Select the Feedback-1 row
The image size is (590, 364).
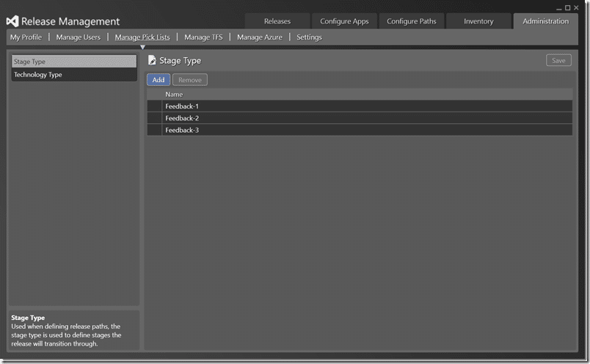pyautogui.click(x=360, y=106)
